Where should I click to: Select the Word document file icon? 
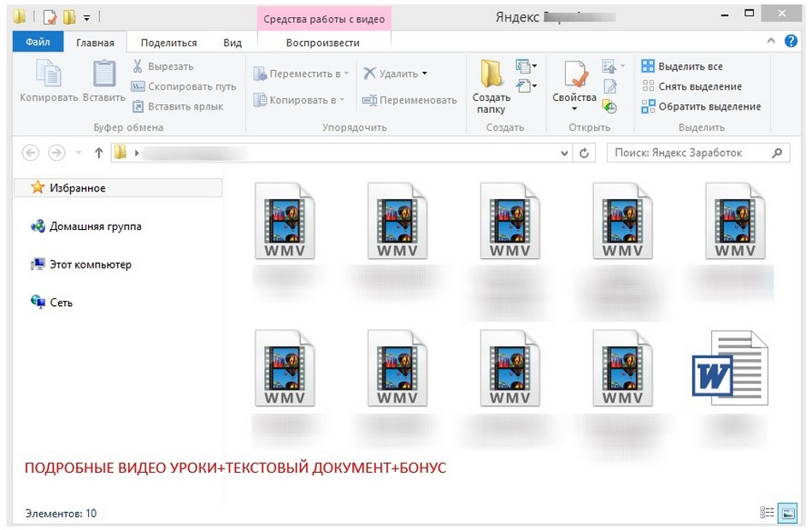tap(731, 368)
